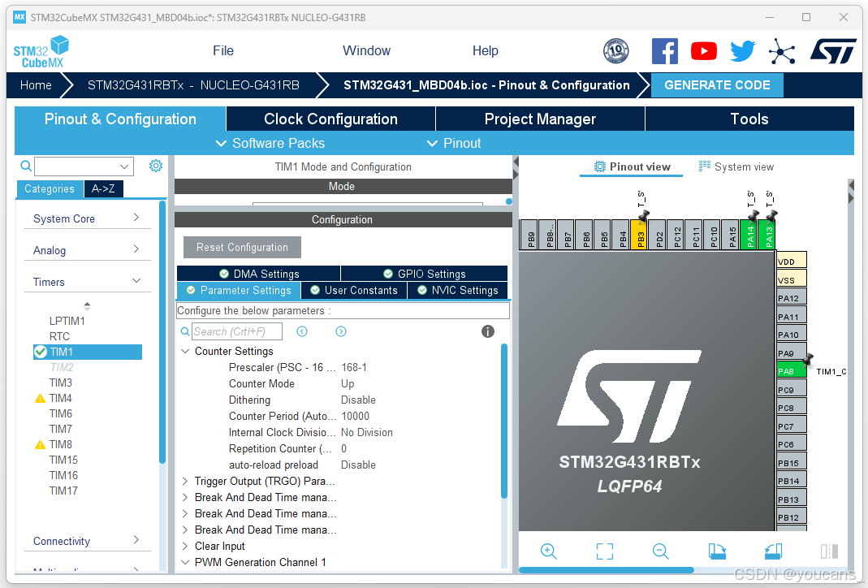Select TIM15 in the timers list

click(63, 460)
